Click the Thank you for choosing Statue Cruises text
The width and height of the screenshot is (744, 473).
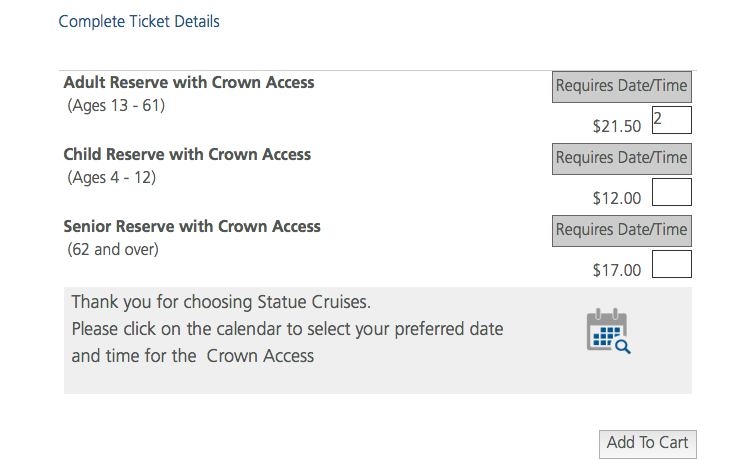tap(221, 302)
